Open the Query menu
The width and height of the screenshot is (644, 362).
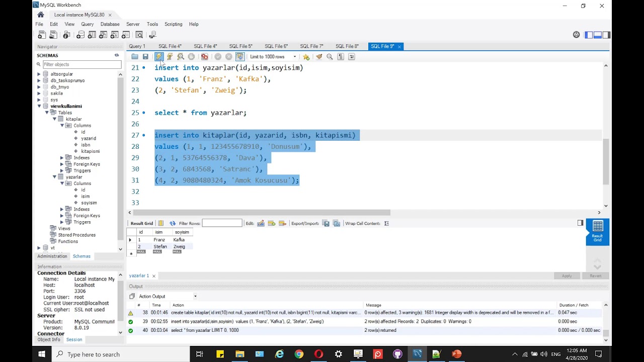click(87, 24)
